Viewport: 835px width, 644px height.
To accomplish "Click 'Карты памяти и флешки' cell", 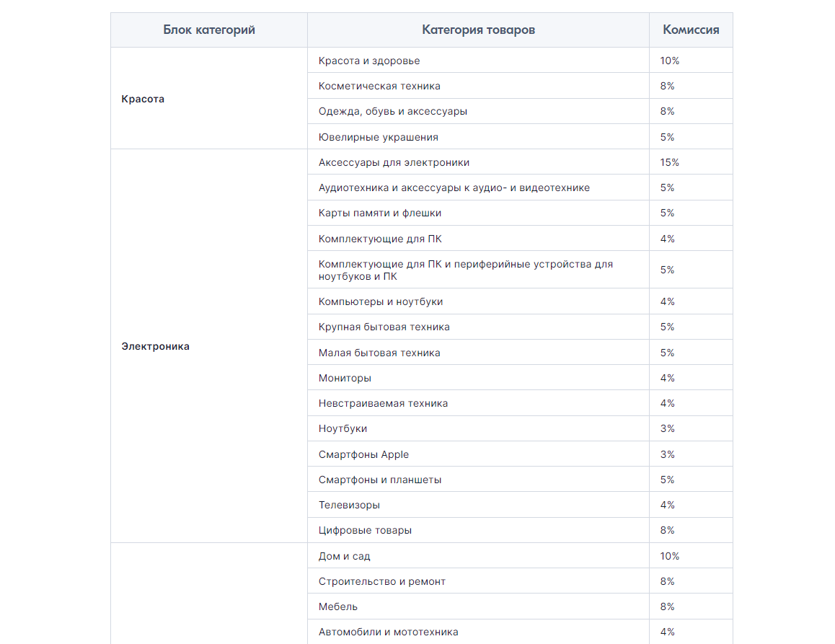I will (478, 213).
